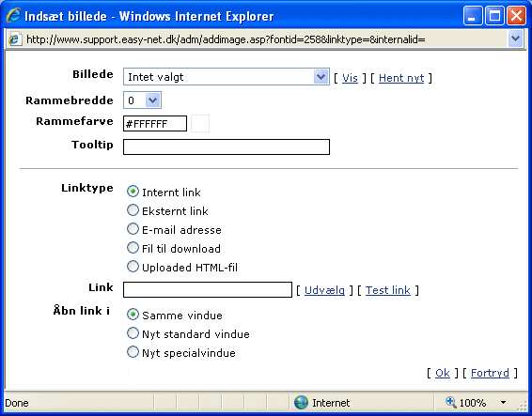Screen dimensions: 532x416
Task: Click the window resize grip icon
Action: (524, 406)
